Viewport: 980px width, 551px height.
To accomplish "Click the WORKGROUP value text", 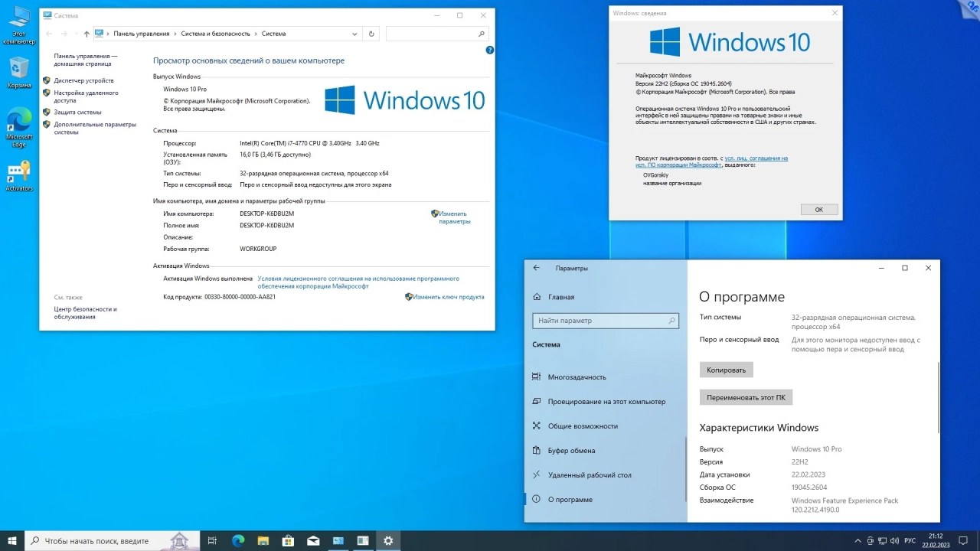I will 258,249.
